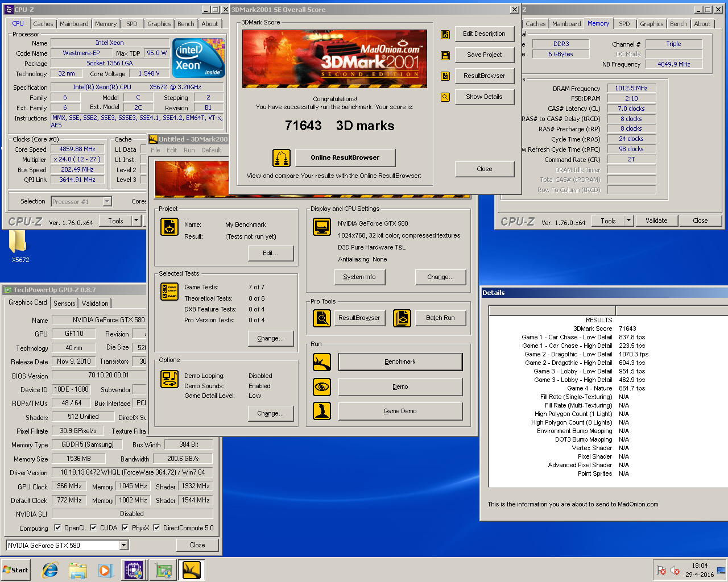Click the Show Details button
Screen dimensions: 728x582
[484, 97]
